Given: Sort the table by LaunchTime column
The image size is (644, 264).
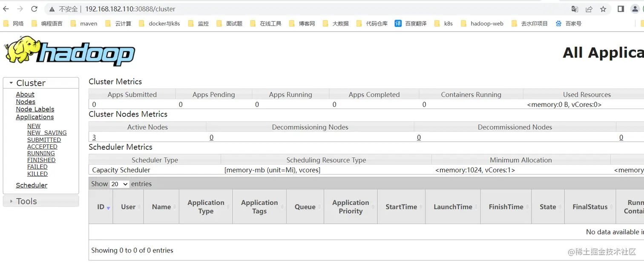Looking at the screenshot, I should click(453, 207).
